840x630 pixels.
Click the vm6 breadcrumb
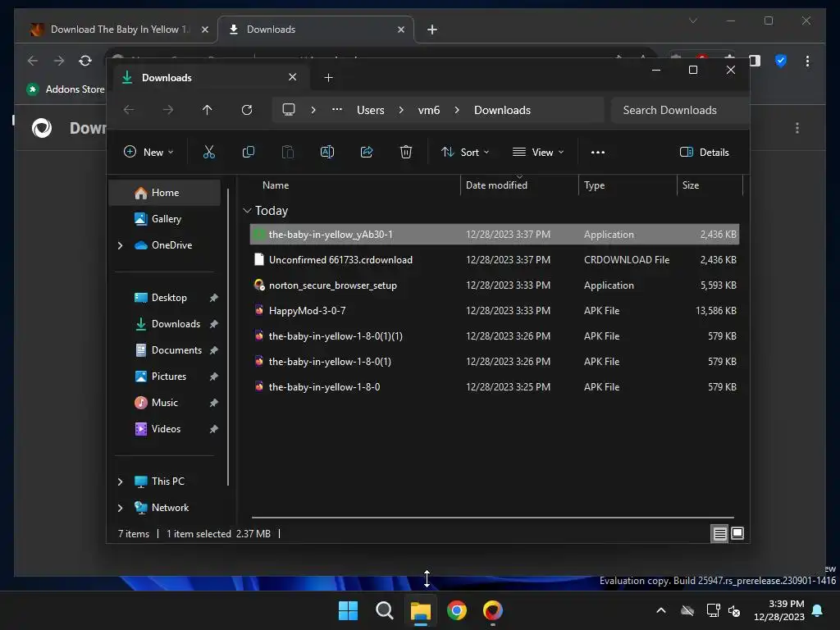click(x=429, y=110)
